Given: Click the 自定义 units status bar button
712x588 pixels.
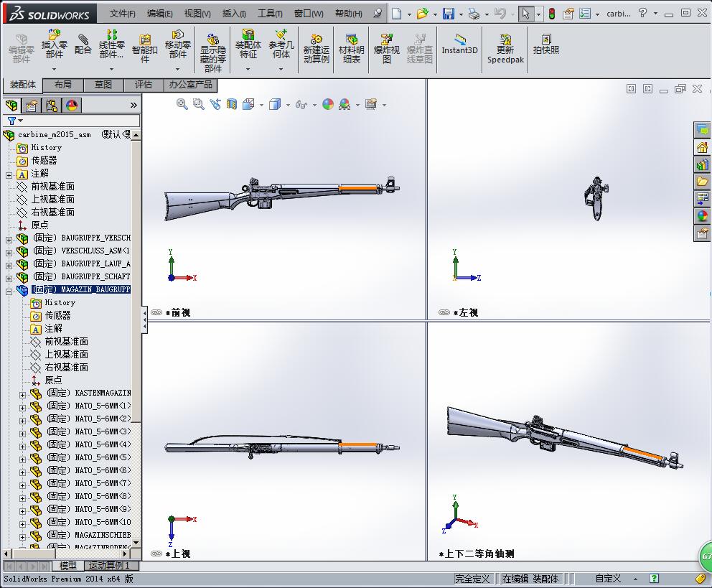Looking at the screenshot, I should pos(607,579).
